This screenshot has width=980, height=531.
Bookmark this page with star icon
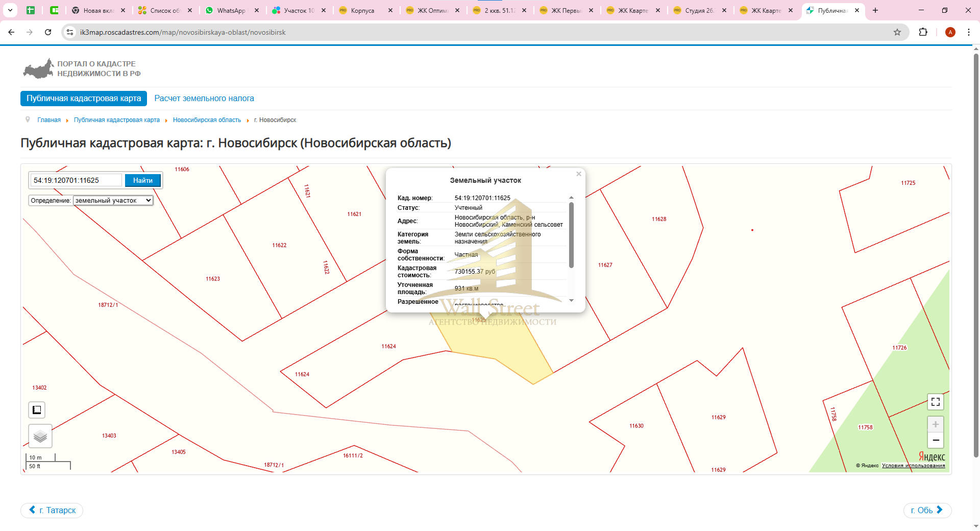pyautogui.click(x=897, y=32)
